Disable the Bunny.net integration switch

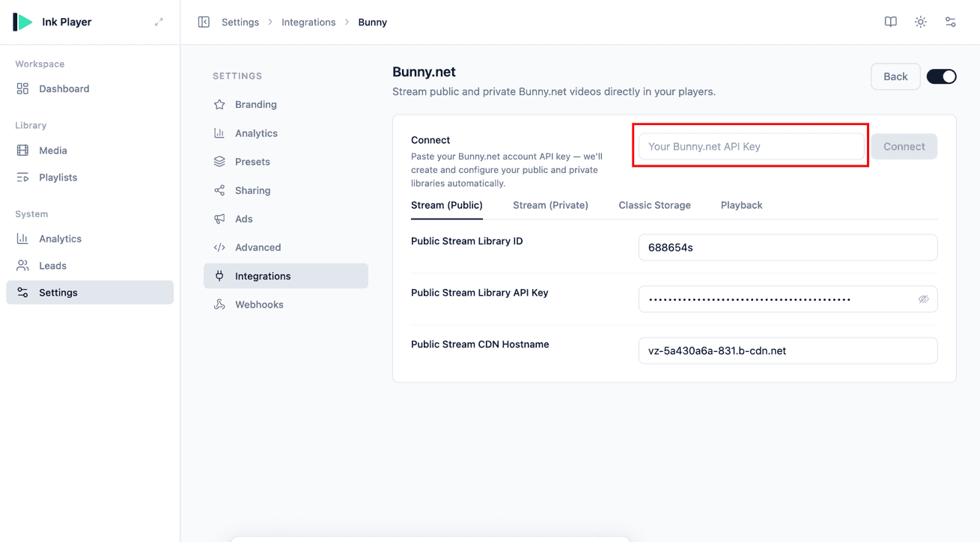click(941, 76)
